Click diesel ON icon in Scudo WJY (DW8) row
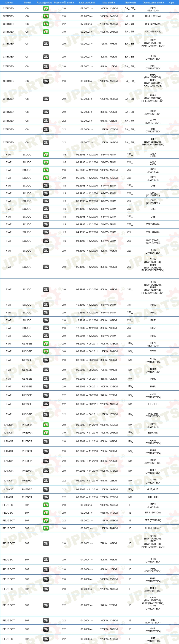This screenshot has width=179, height=644. point(46,224)
